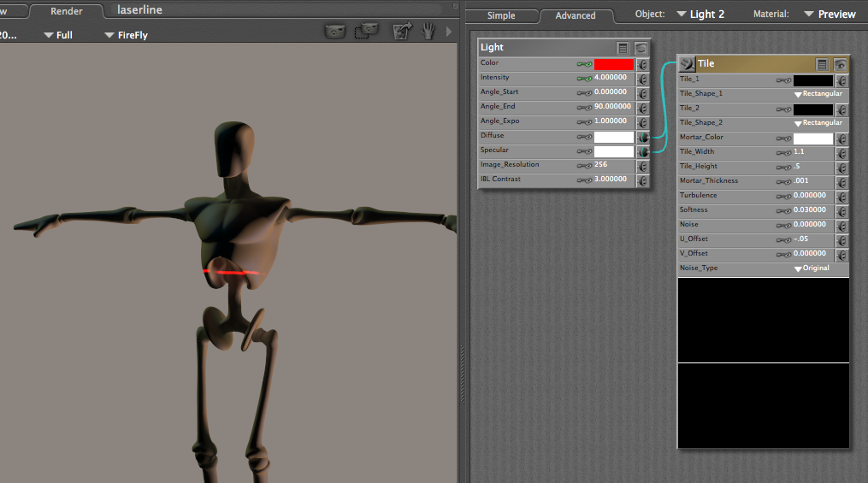Click the Area Render camera icon
Viewport: 868px width, 483px height.
(x=366, y=32)
